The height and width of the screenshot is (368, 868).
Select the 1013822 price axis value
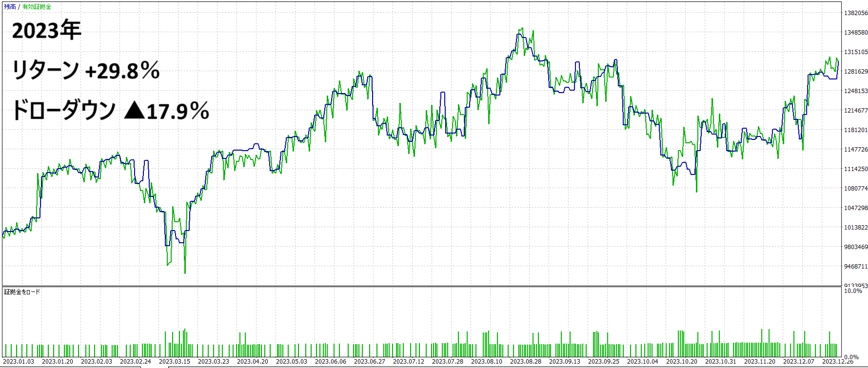pyautogui.click(x=856, y=228)
